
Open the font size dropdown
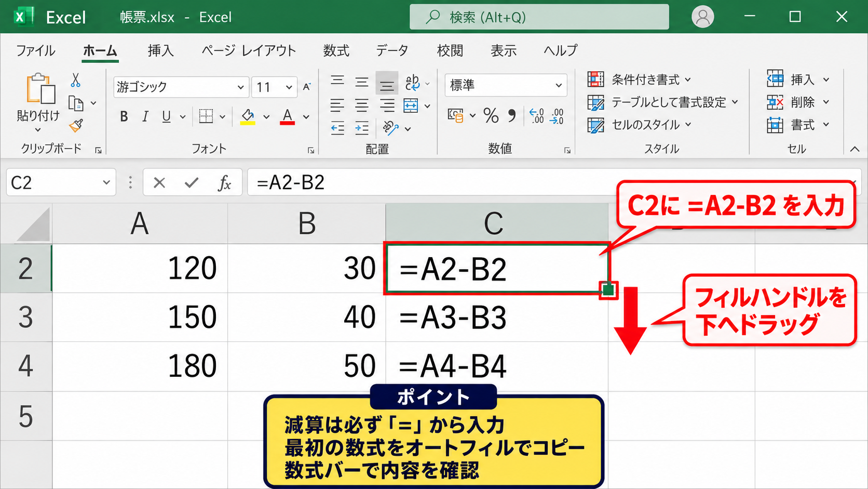click(289, 87)
